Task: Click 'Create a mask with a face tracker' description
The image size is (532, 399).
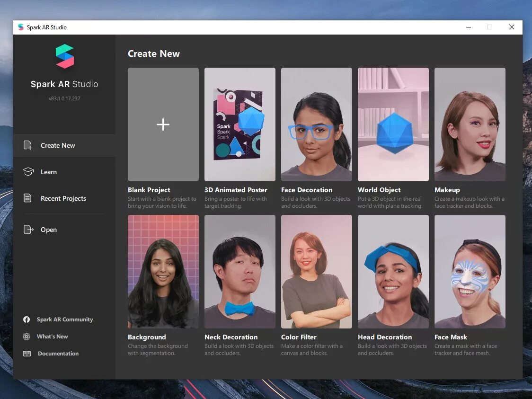Action: (x=466, y=349)
